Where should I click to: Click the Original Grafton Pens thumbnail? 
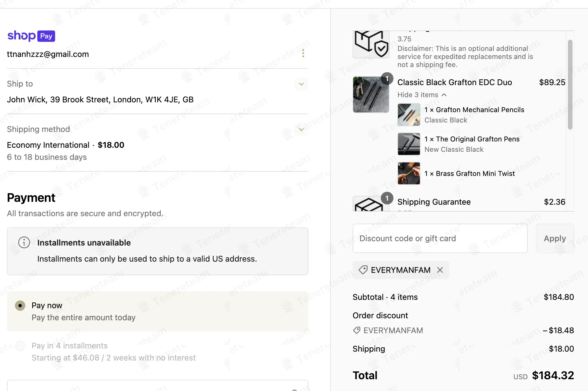click(x=409, y=144)
